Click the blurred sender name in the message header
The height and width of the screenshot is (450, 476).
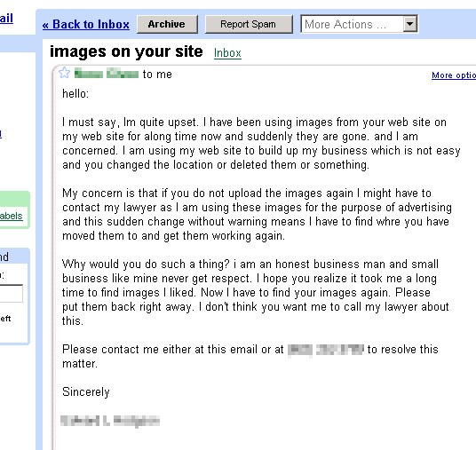(x=107, y=74)
